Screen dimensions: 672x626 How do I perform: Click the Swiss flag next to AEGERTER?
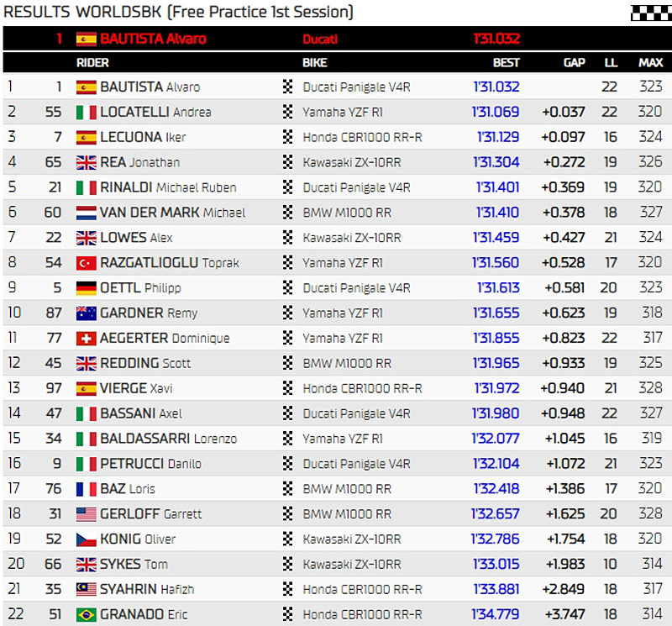pyautogui.click(x=86, y=339)
